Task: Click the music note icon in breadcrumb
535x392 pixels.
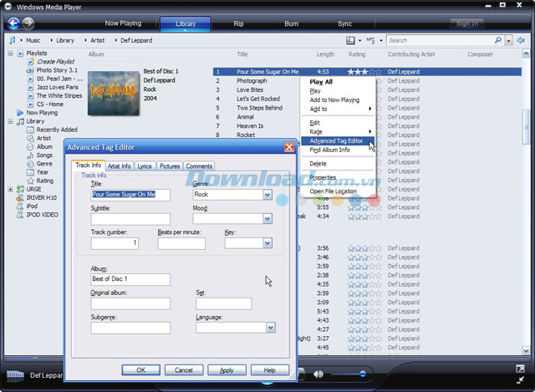Action: [13, 40]
